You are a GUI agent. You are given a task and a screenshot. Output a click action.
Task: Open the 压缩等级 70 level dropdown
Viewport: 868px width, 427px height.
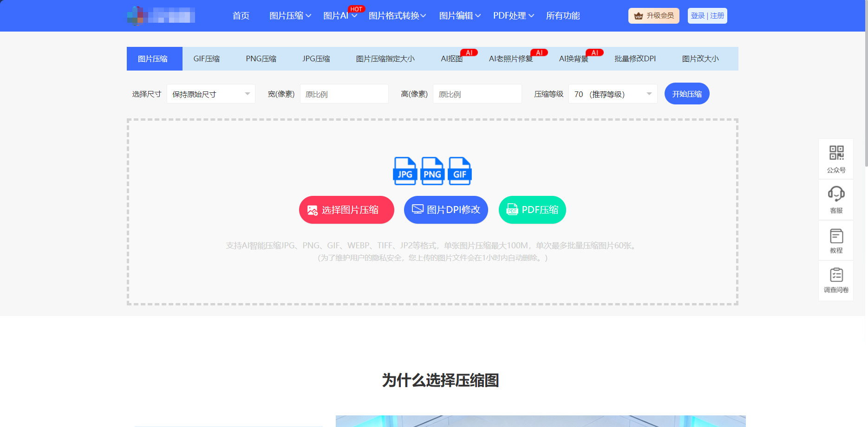pos(613,94)
